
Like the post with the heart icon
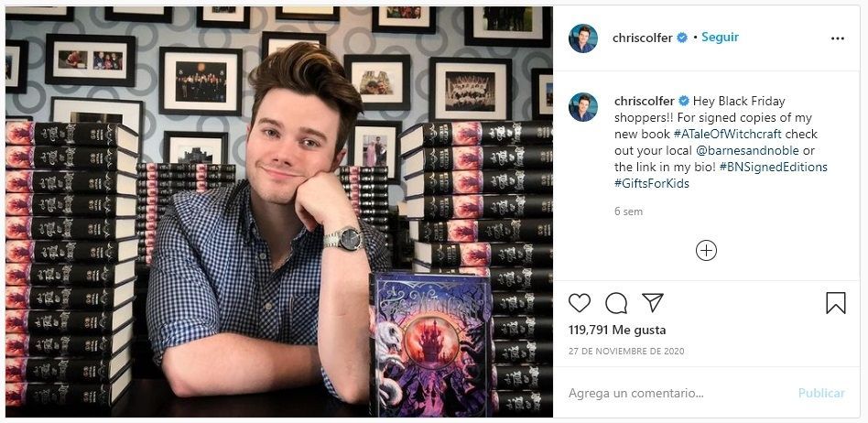[x=580, y=303]
